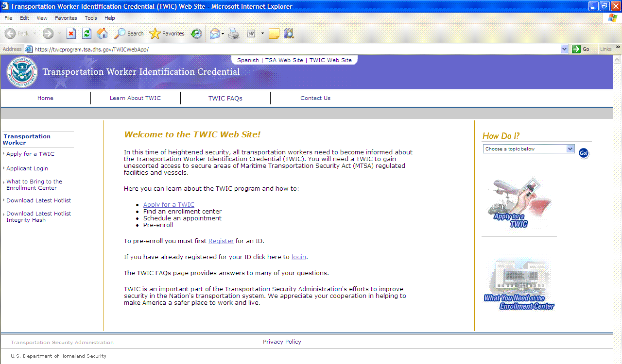Print the current page
The image size is (622, 364).
tap(234, 33)
